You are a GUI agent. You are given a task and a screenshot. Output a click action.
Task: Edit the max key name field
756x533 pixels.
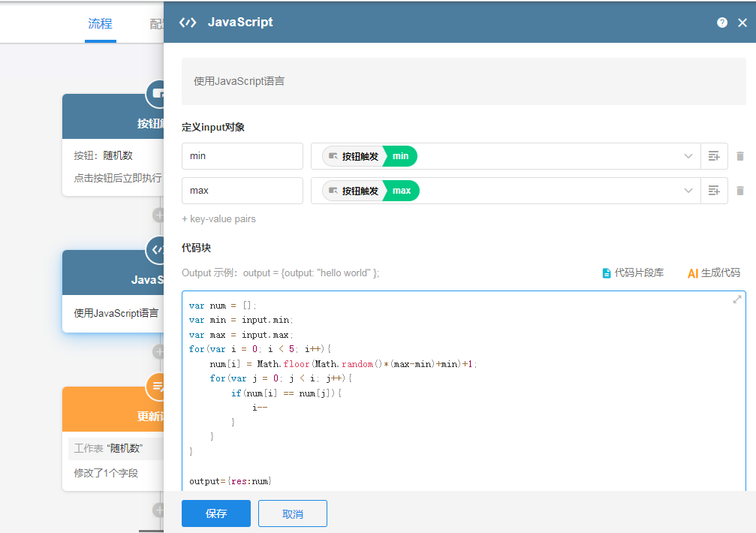pos(242,191)
